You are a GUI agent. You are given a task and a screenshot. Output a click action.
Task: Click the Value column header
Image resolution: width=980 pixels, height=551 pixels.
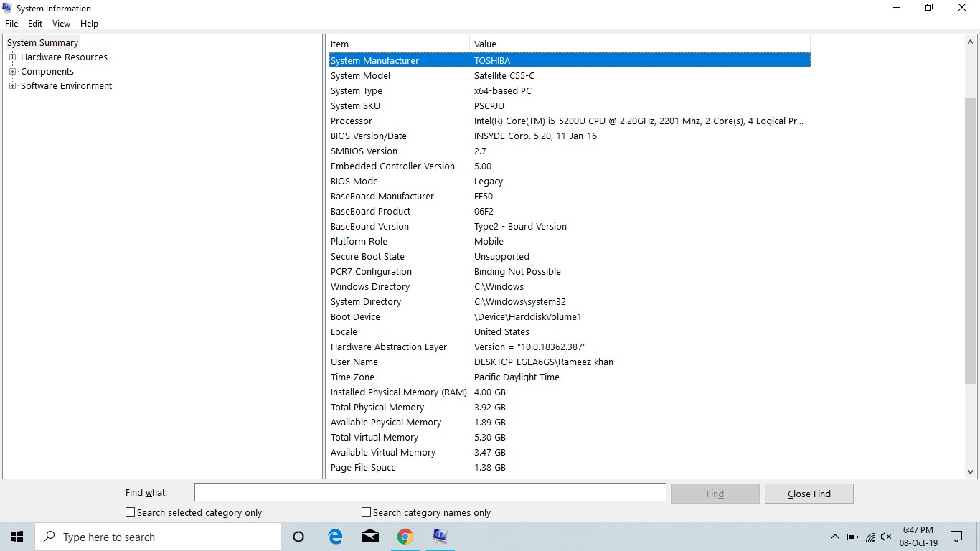pyautogui.click(x=640, y=44)
